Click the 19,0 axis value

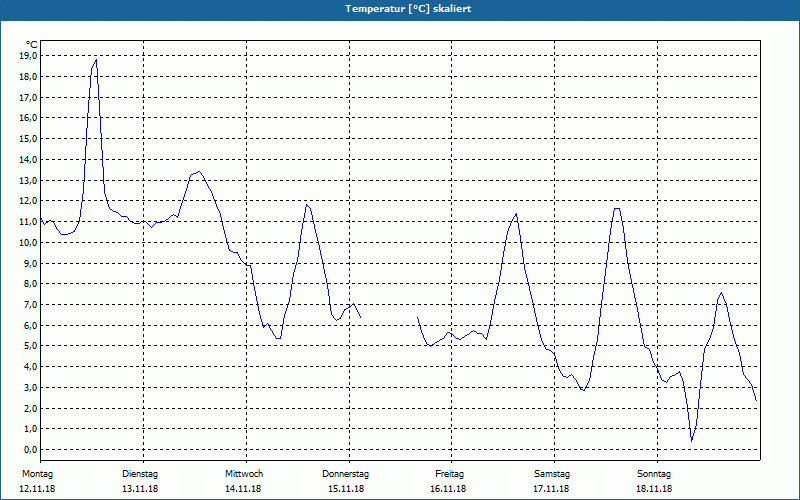(28, 56)
